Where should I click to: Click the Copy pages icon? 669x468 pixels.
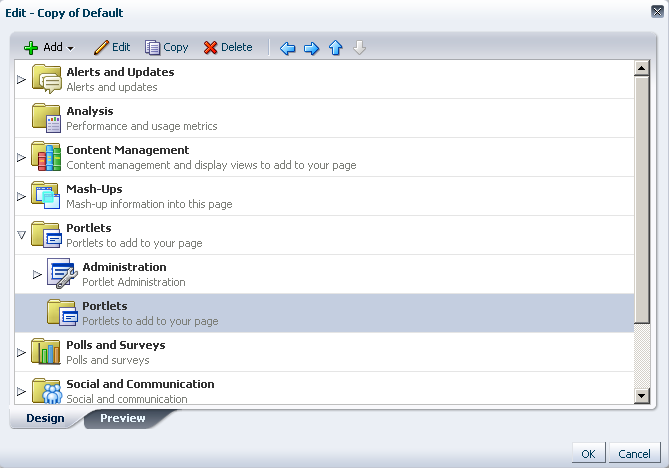[152, 47]
